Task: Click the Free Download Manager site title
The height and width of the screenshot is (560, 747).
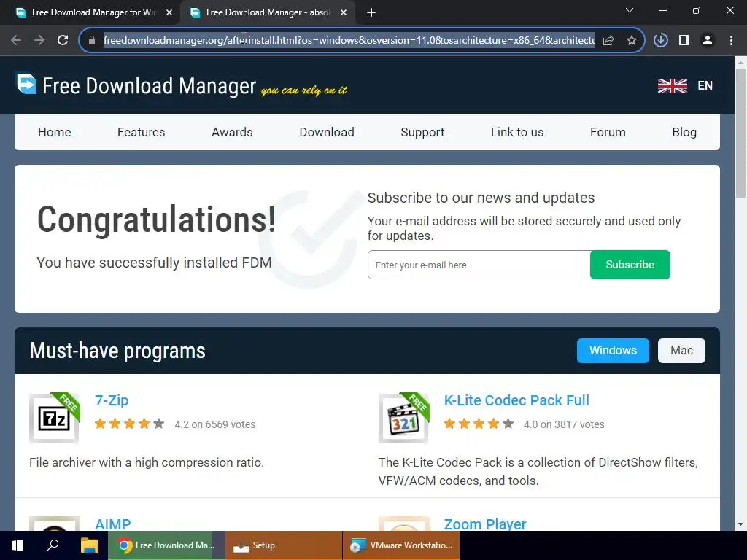Action: [149, 86]
